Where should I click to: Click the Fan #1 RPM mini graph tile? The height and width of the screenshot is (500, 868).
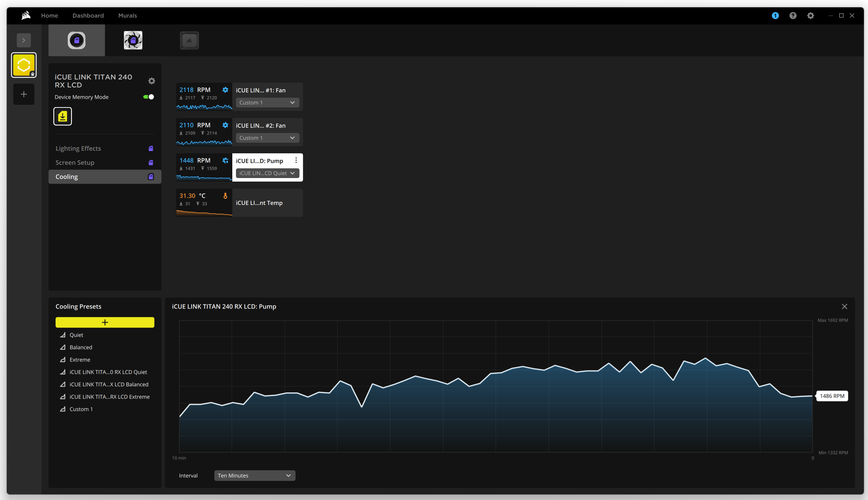204,97
